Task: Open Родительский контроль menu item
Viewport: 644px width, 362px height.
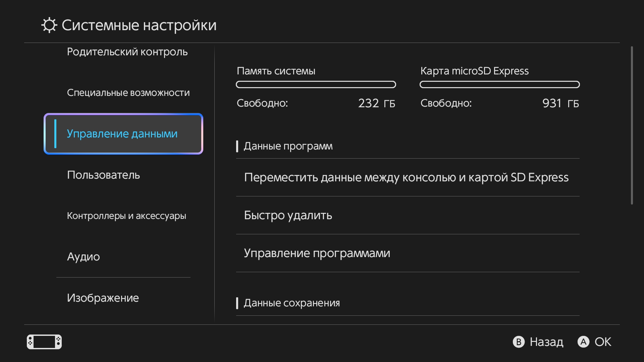Action: point(127,52)
